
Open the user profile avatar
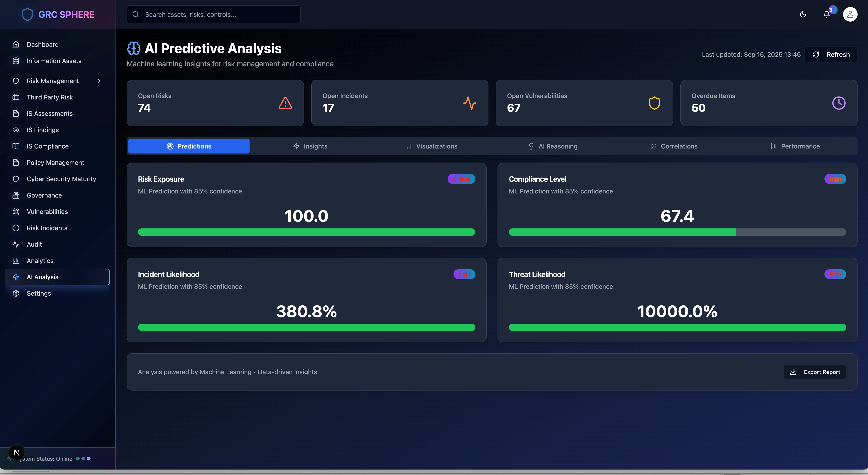(850, 15)
